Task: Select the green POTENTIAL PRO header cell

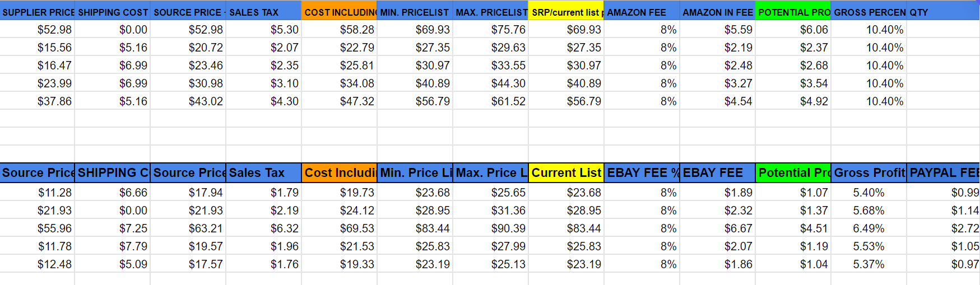Action: (x=793, y=12)
